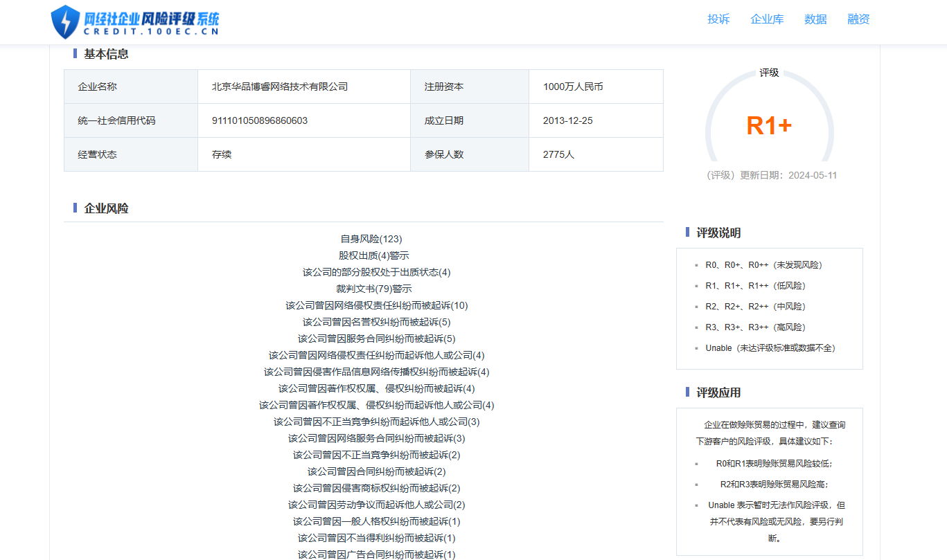947x560 pixels.
Task: Click the 自身风险(123) entry
Action: click(371, 239)
